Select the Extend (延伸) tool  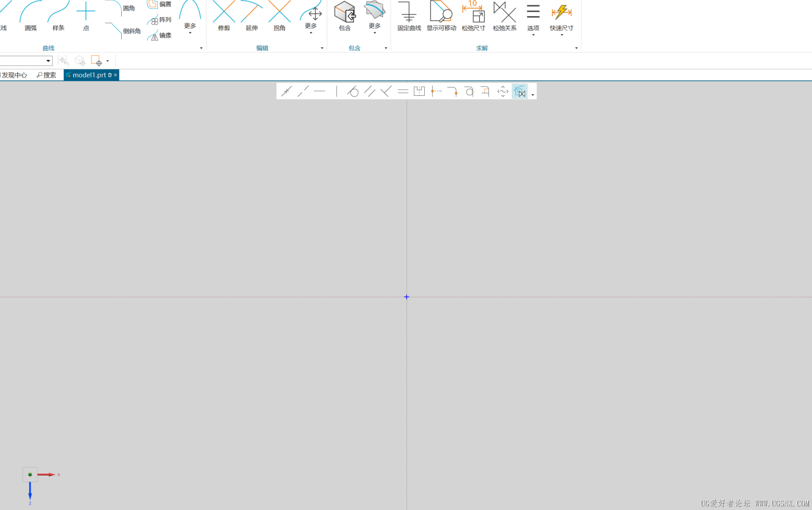(x=251, y=16)
